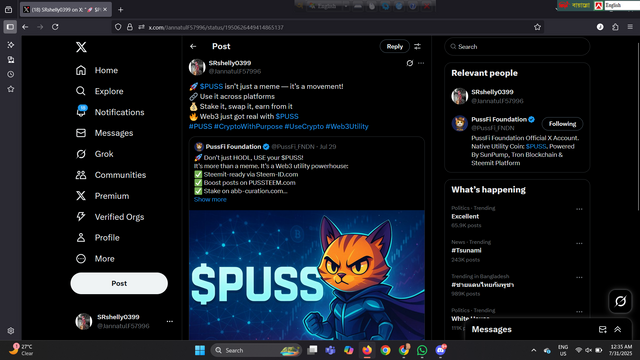Go back with the browser back arrow

[25, 27]
